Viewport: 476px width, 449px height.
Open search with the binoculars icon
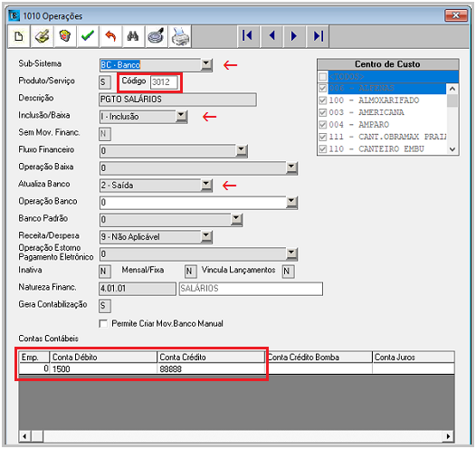tap(133, 36)
